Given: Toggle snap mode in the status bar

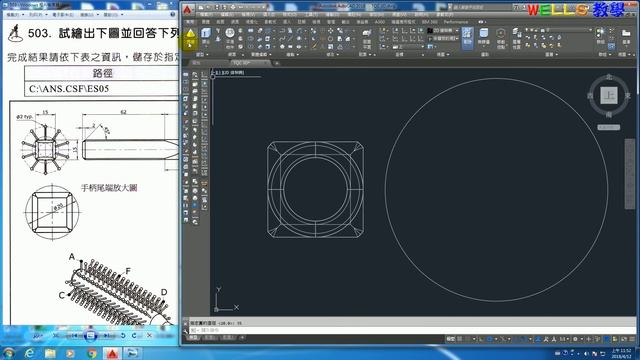Looking at the screenshot, I should pos(467,339).
